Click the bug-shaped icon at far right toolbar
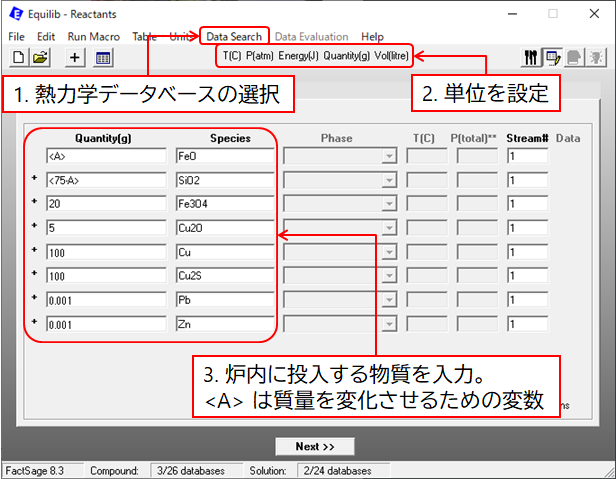Viewport: 616px width, 479px height. [597, 58]
